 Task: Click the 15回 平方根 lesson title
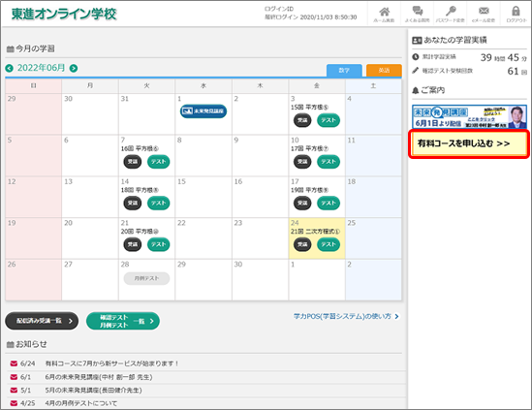coord(309,108)
